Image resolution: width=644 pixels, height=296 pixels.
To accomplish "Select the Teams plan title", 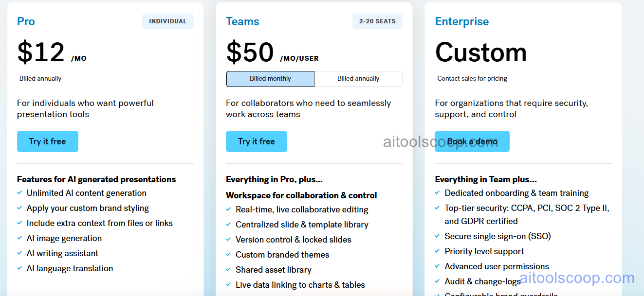I will (242, 21).
